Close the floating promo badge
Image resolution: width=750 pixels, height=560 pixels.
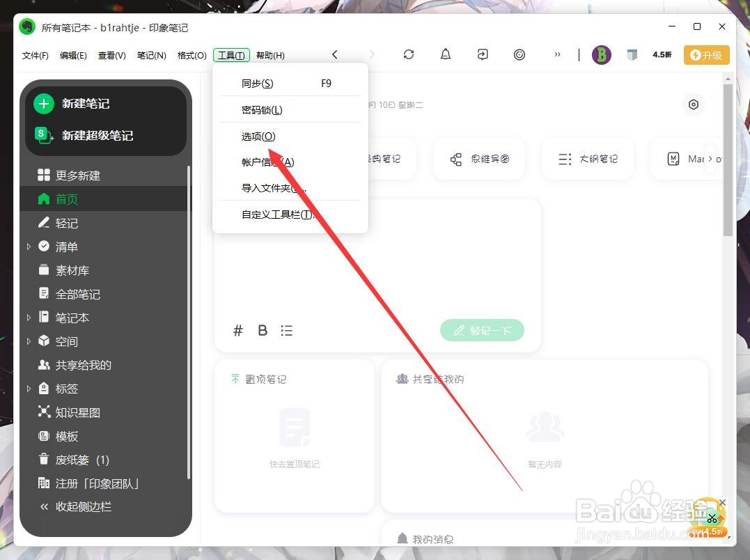click(723, 503)
